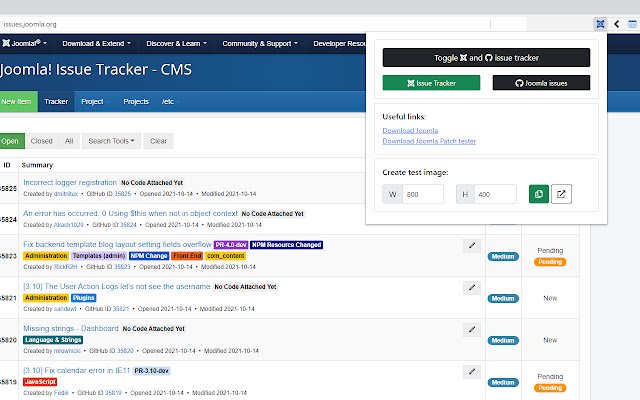Viewport: 640px width, 400px height.
Task: Click the copy test image button
Action: tap(539, 194)
